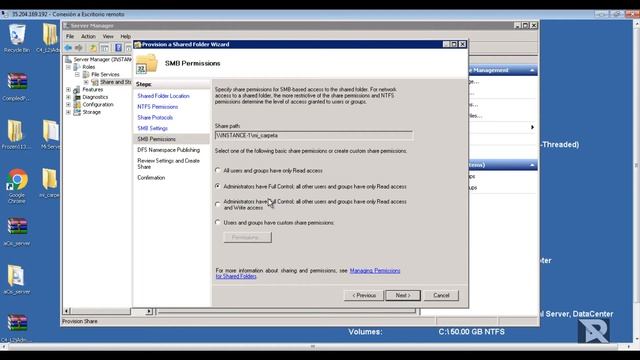This screenshot has width=640, height=360.
Task: Open the File menu in Server Manager
Action: tap(70, 36)
